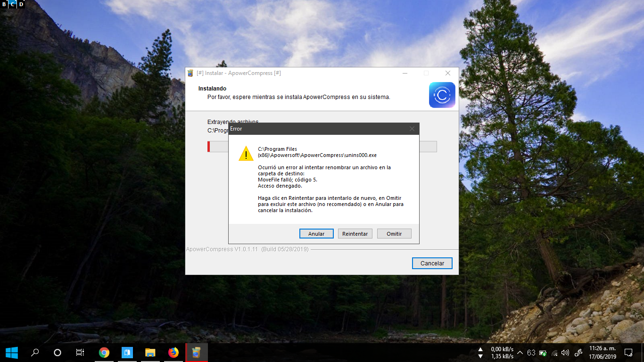Viewport: 644px width, 362px height.
Task: Open the clock showing 11:26 a. m.
Action: (603, 353)
